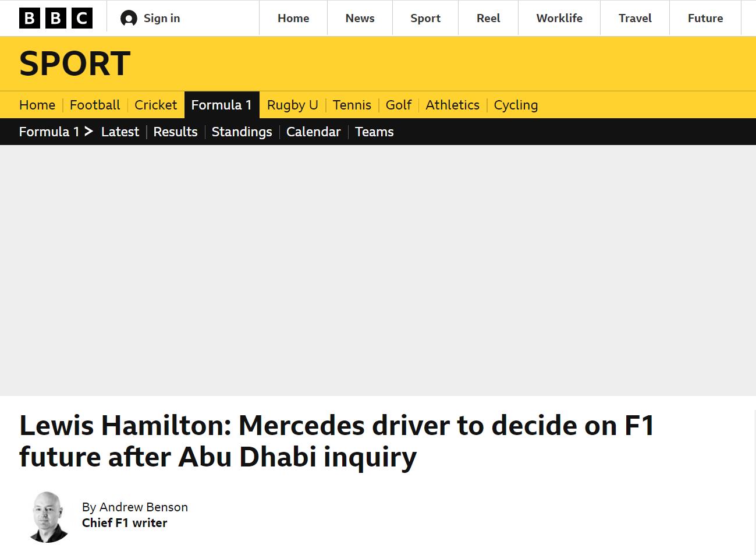Go to the BBC Home page
Image resolution: width=756 pixels, height=555 pixels.
[x=293, y=19]
